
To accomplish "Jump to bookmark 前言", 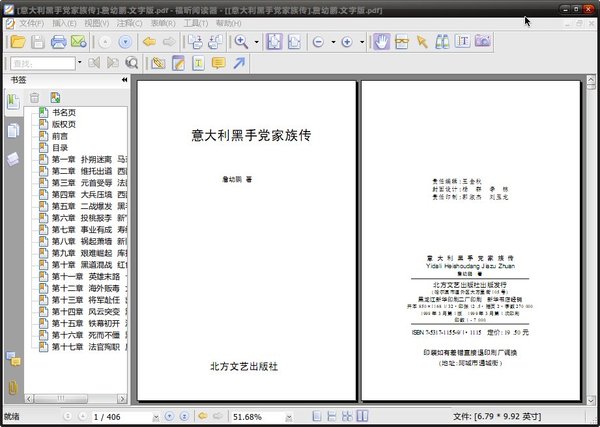I will [60, 136].
